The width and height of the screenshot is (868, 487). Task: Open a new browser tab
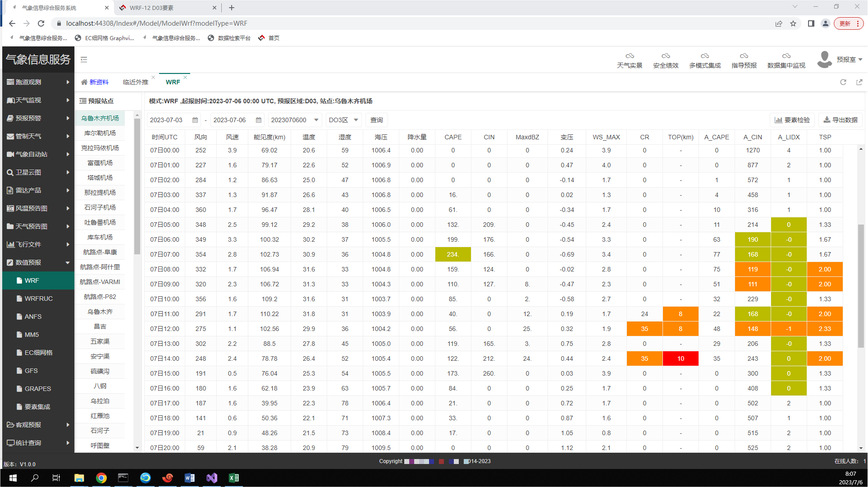[232, 8]
